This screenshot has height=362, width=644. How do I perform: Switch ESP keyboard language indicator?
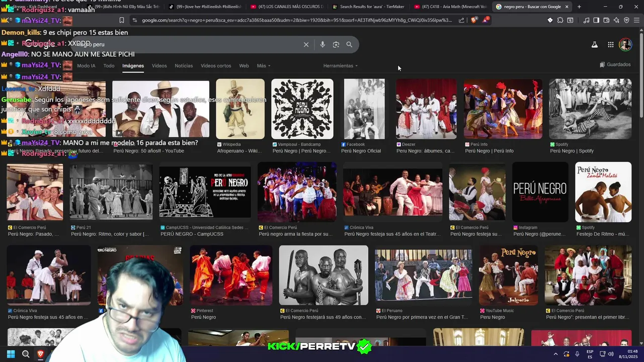point(590,354)
